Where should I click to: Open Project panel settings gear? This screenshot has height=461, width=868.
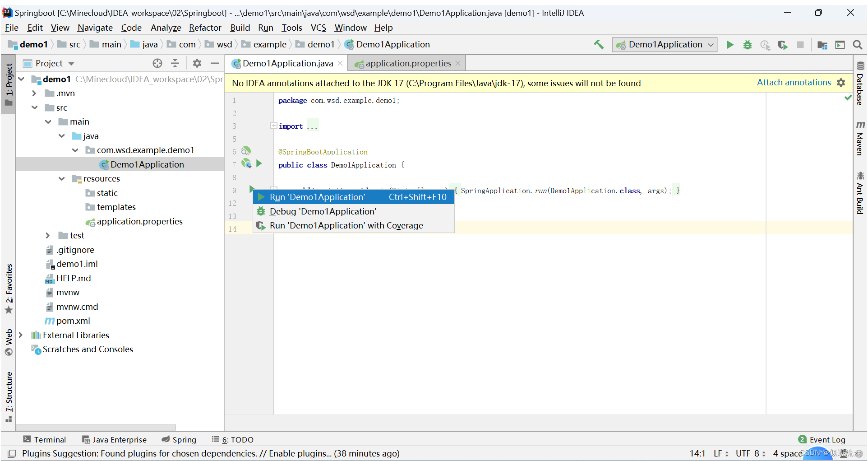(x=197, y=63)
